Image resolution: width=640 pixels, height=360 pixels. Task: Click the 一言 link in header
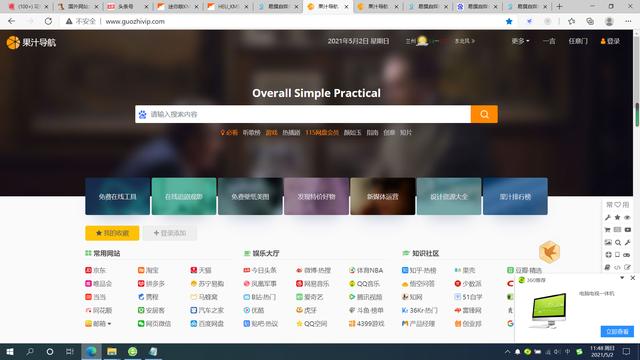pyautogui.click(x=549, y=41)
